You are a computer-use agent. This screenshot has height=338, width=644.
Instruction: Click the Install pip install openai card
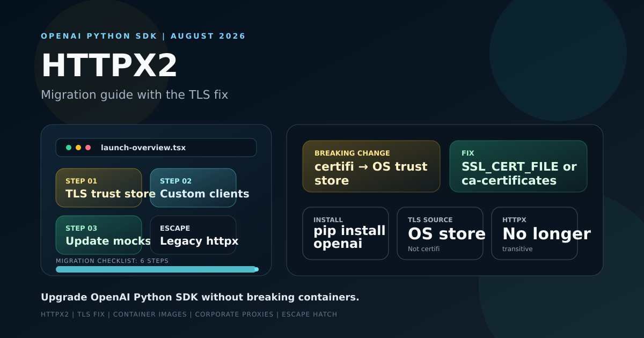(346, 233)
